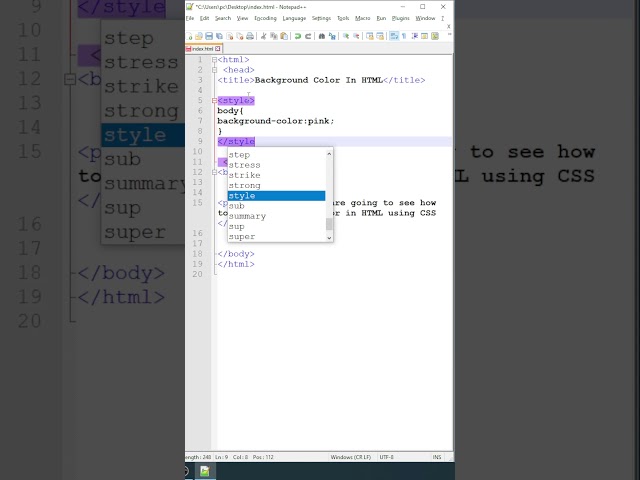Viewport: 640px width, 480px height.
Task: Open the Window menu
Action: [x=425, y=18]
